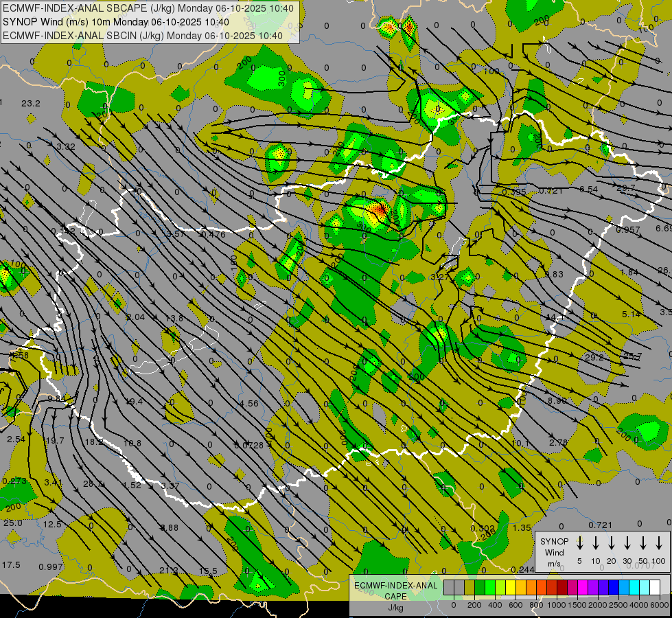Click the '19.7' value on the map
This screenshot has width=672, height=618.
[54, 440]
